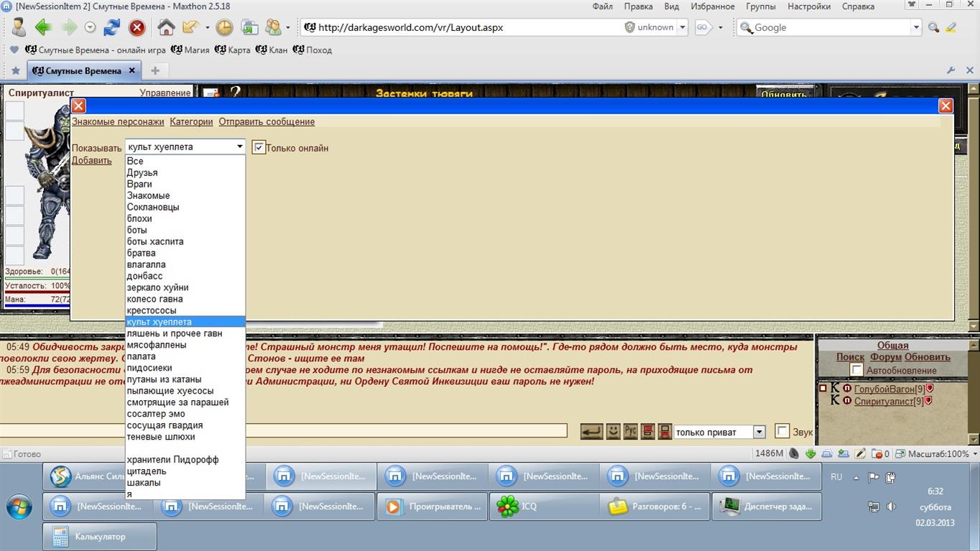Click the undo closed page arrow icon
Image resolution: width=980 pixels, height=551 pixels.
pyautogui.click(x=190, y=27)
